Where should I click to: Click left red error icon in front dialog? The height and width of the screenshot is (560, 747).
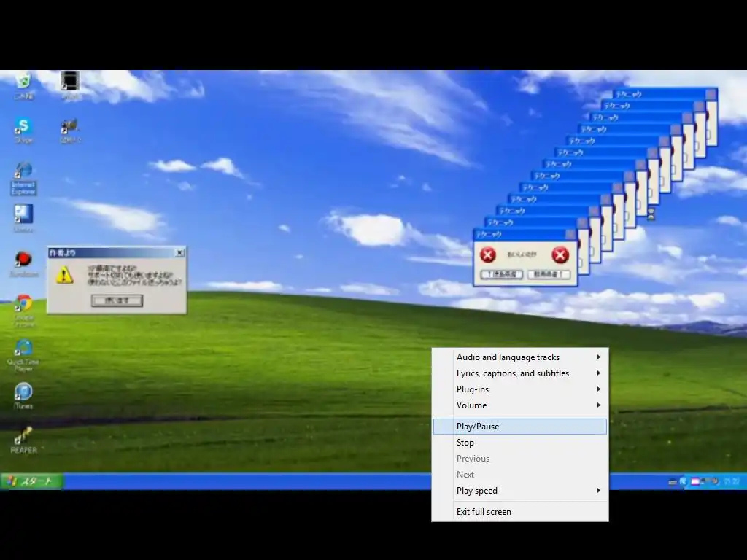point(487,255)
